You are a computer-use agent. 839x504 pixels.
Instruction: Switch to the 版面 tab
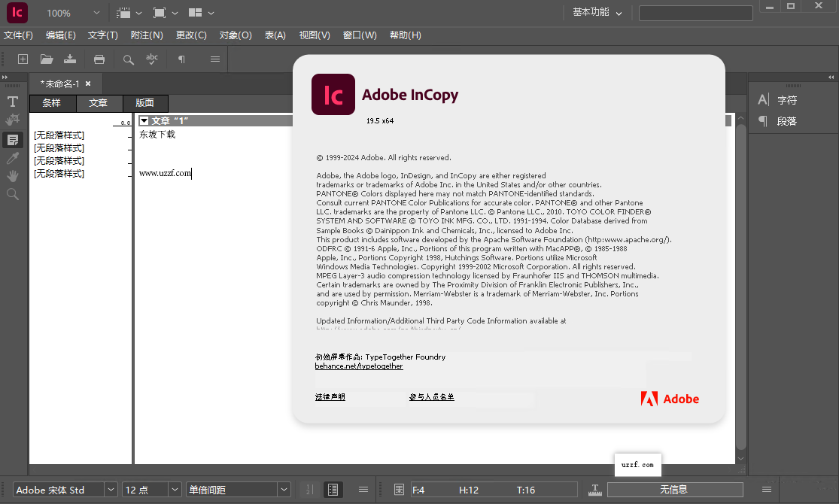tap(145, 103)
